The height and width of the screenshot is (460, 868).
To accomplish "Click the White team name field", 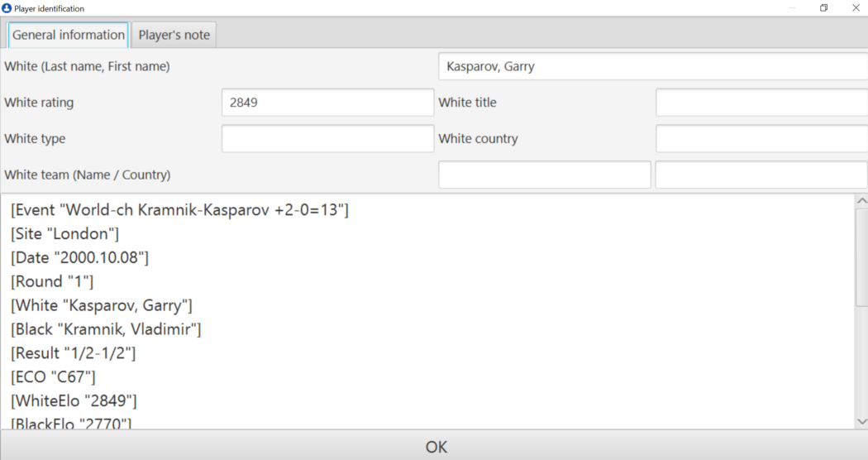I will click(x=544, y=175).
